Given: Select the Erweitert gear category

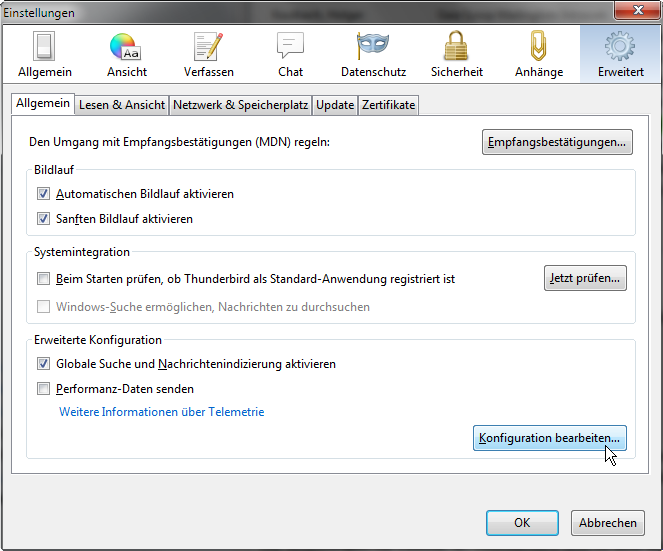Looking at the screenshot, I should [x=620, y=54].
